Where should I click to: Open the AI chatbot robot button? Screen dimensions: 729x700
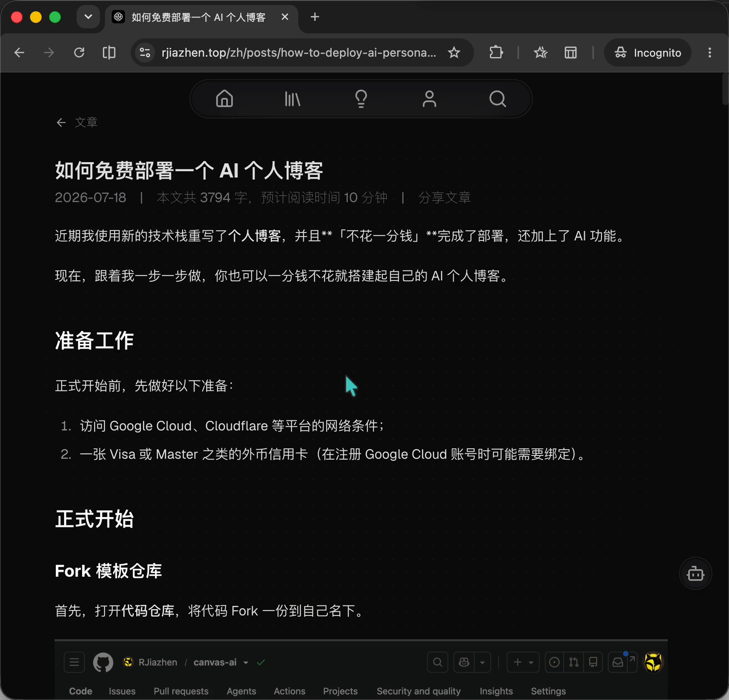(695, 573)
